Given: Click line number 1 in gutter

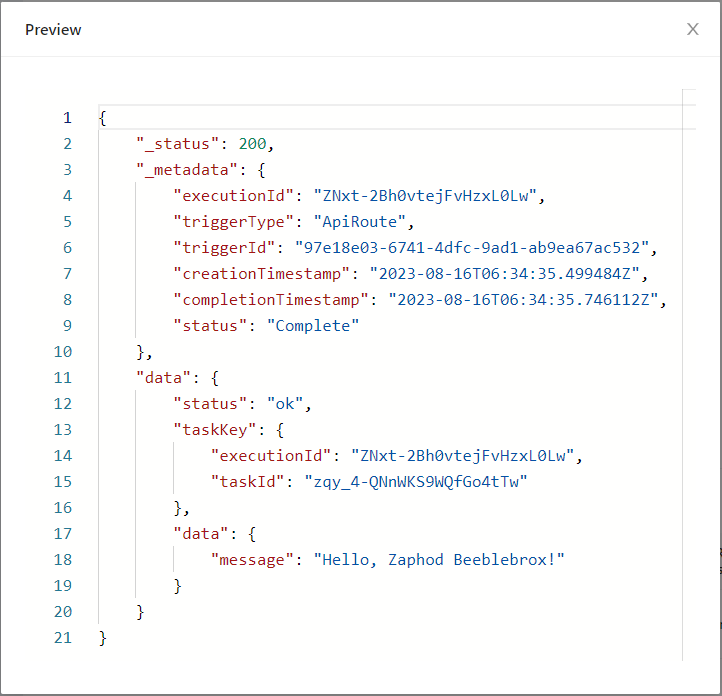Looking at the screenshot, I should [67, 118].
